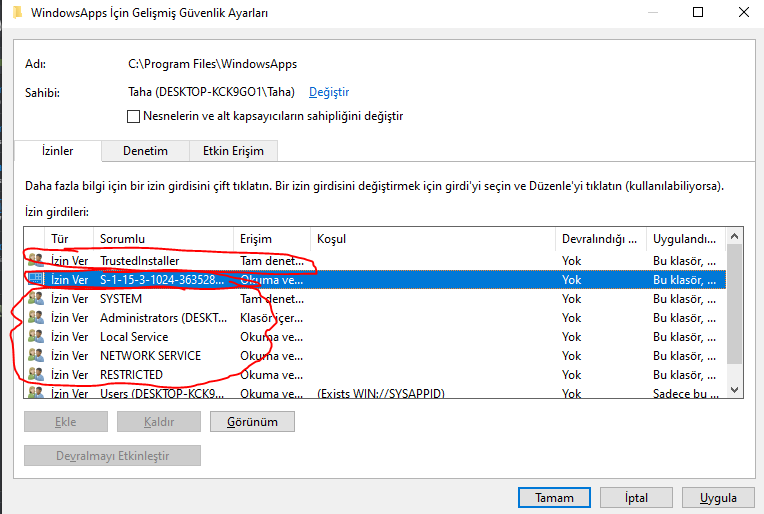The height and width of the screenshot is (514, 764).
Task: Click the TrustedInstaller user group icon
Action: tap(36, 260)
